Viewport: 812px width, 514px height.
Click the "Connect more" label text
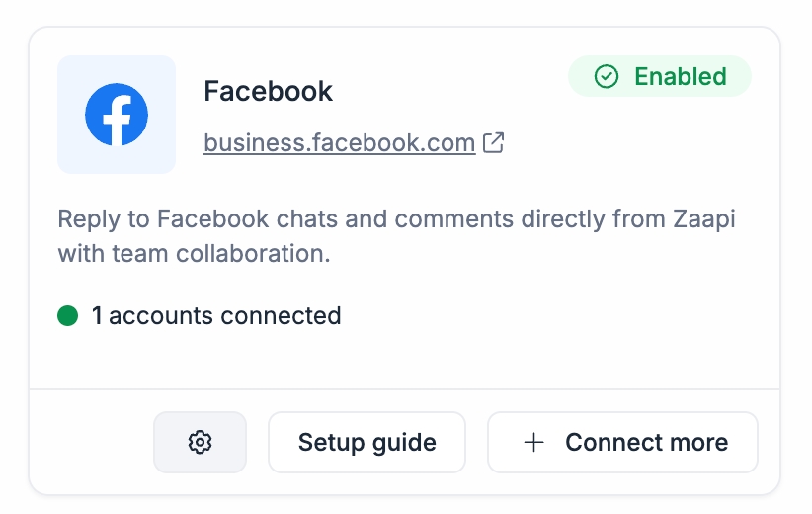[646, 442]
